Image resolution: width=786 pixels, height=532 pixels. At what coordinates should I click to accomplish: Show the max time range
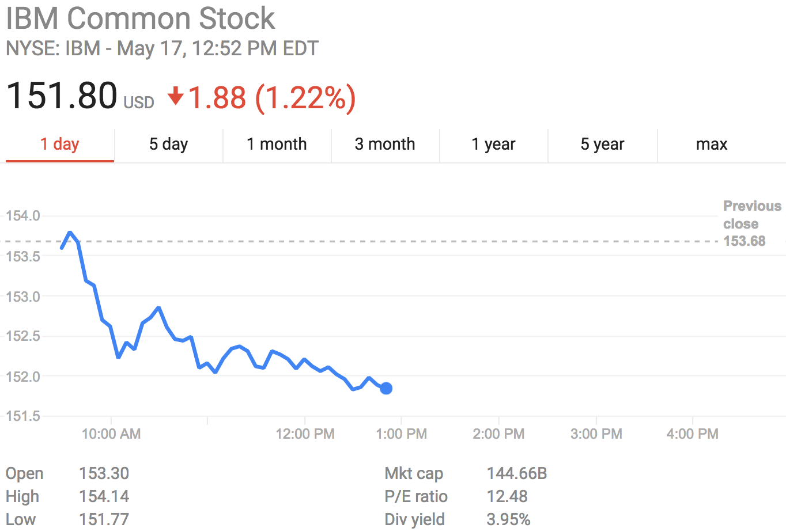(x=712, y=145)
